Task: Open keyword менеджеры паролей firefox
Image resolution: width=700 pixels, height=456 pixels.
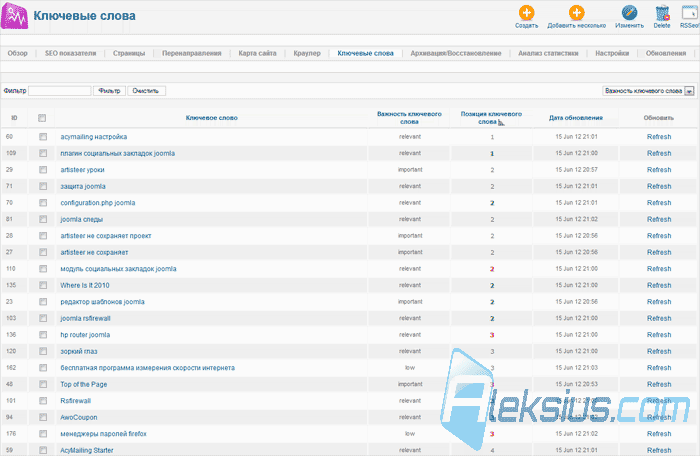Action: pos(103,434)
